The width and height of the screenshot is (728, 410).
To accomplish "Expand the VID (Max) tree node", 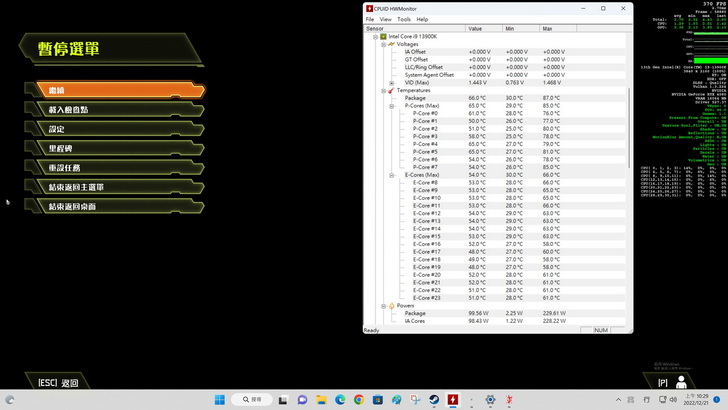I will (391, 82).
